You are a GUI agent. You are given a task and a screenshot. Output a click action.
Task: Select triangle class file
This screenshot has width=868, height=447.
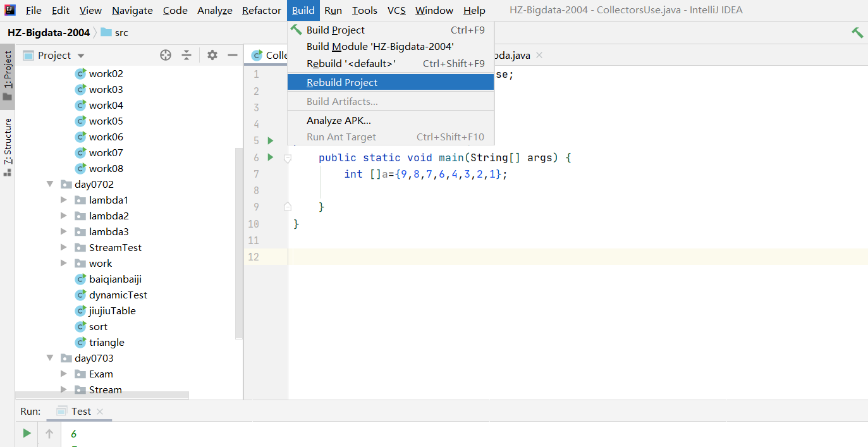(x=100, y=342)
